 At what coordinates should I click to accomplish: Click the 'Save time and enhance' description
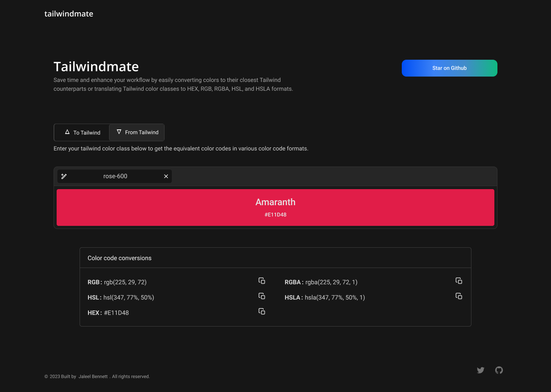click(173, 84)
